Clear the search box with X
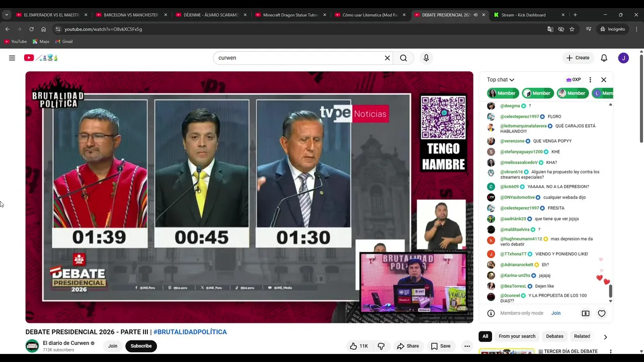The height and width of the screenshot is (362, 644). pyautogui.click(x=387, y=58)
